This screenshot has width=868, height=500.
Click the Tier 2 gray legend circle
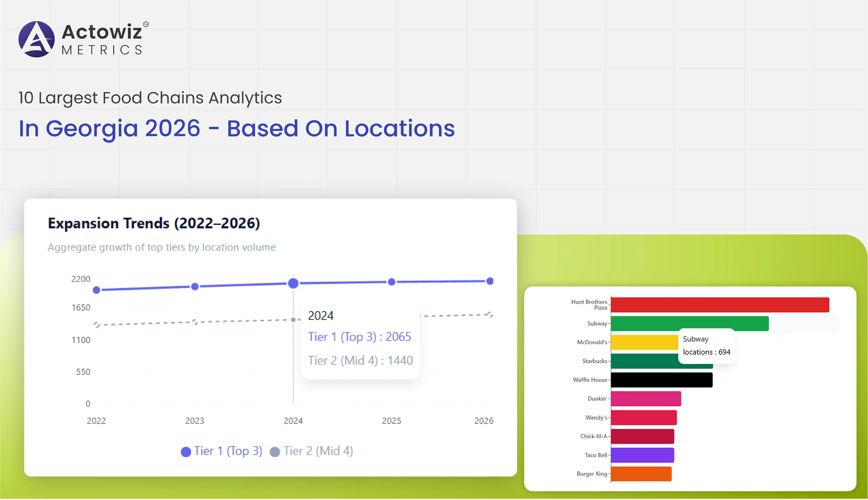coord(275,452)
